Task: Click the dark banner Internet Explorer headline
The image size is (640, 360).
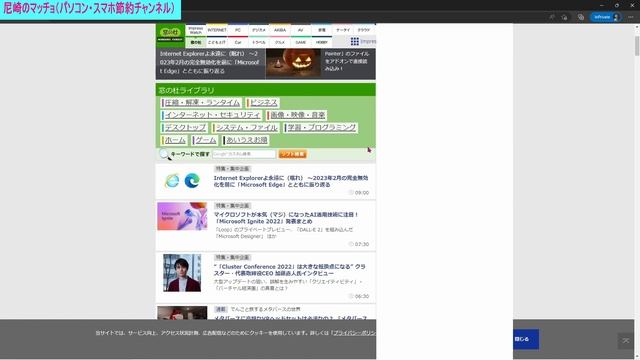Action: pos(210,62)
